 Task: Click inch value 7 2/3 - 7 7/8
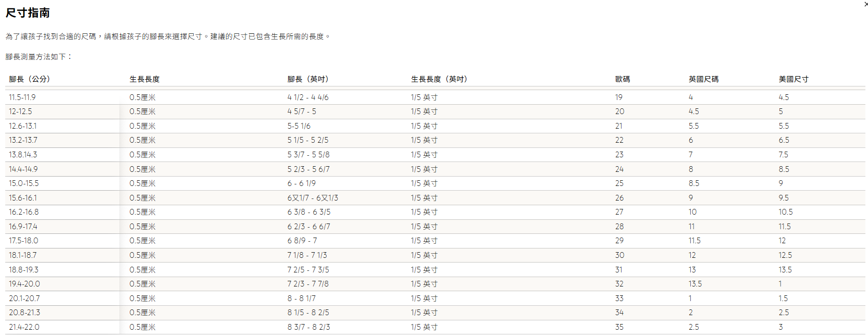tap(308, 284)
